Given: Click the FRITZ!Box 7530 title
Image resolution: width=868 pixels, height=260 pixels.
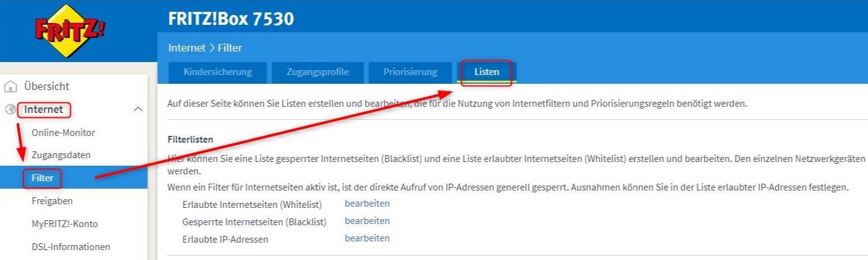Looking at the screenshot, I should (x=231, y=19).
